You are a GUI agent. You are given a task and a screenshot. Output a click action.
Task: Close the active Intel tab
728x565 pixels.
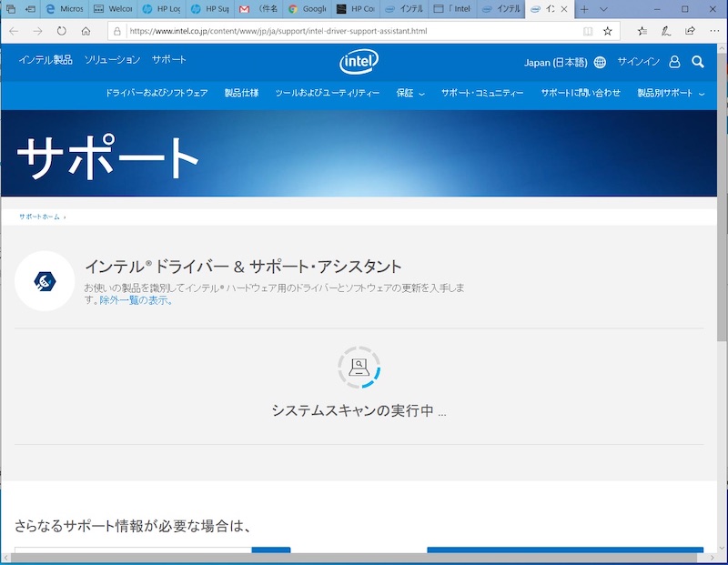[564, 9]
